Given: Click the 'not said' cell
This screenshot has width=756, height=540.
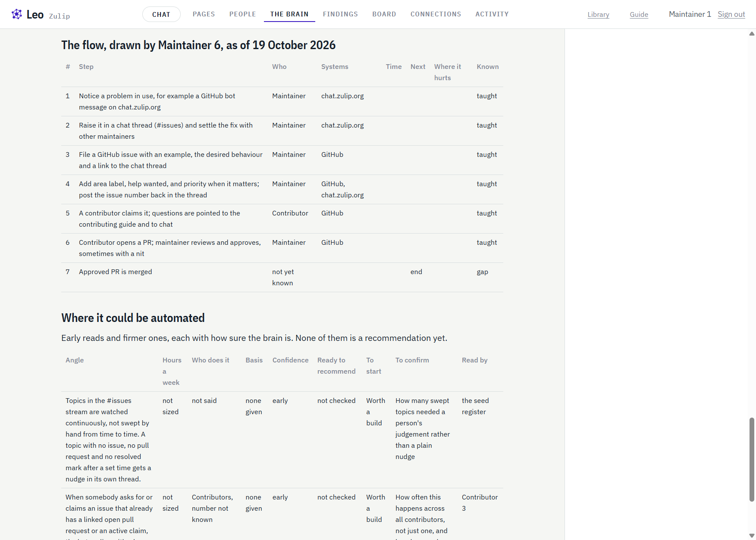Looking at the screenshot, I should [x=204, y=400].
